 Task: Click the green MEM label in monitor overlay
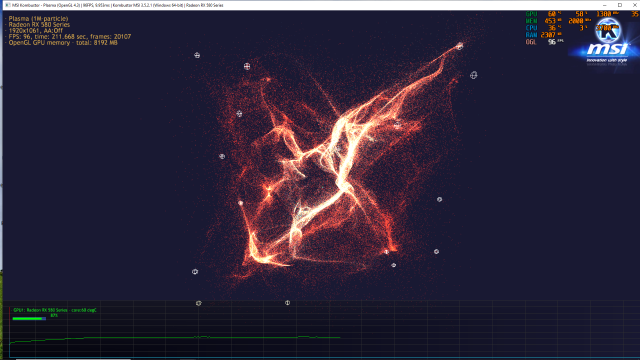[531, 21]
